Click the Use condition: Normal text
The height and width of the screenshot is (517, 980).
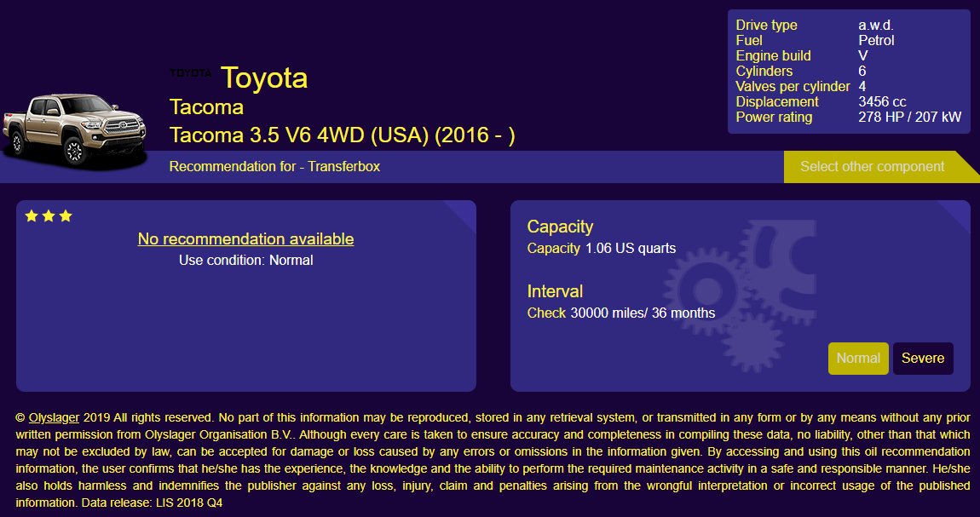point(245,260)
